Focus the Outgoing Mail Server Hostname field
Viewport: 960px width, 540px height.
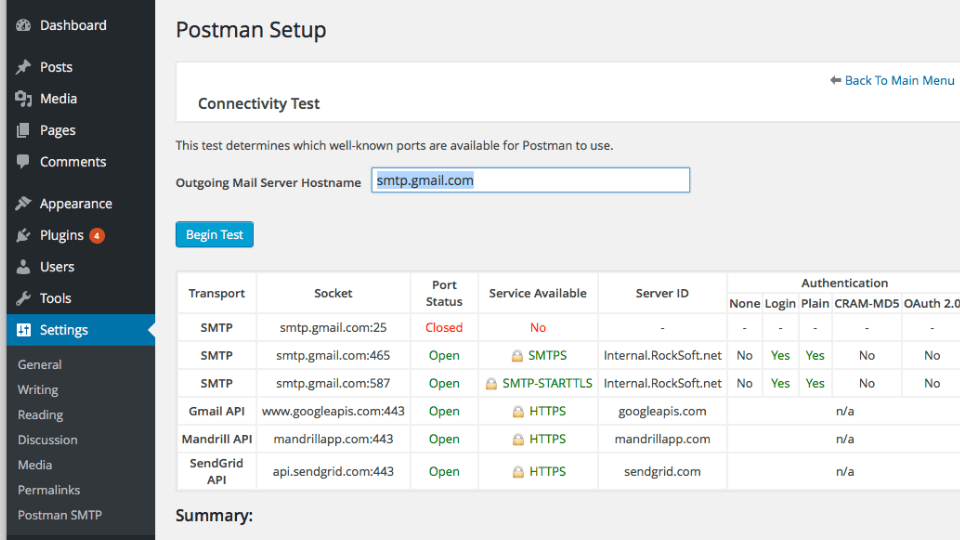point(530,180)
